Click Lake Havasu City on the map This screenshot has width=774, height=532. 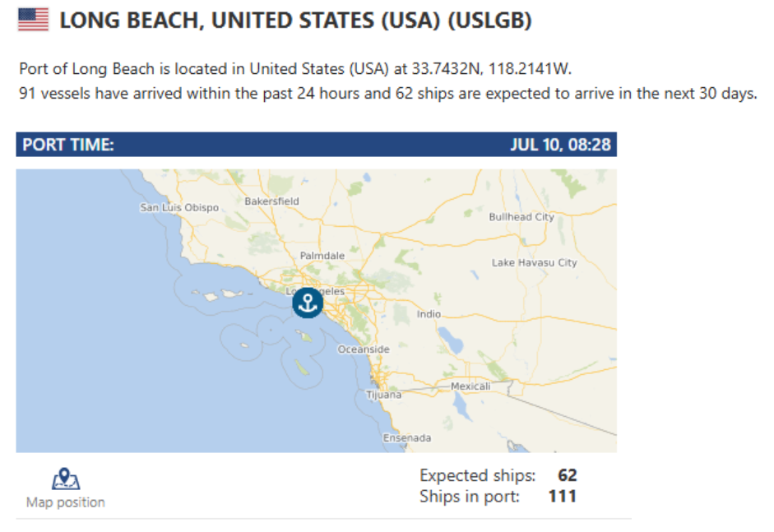[534, 262]
